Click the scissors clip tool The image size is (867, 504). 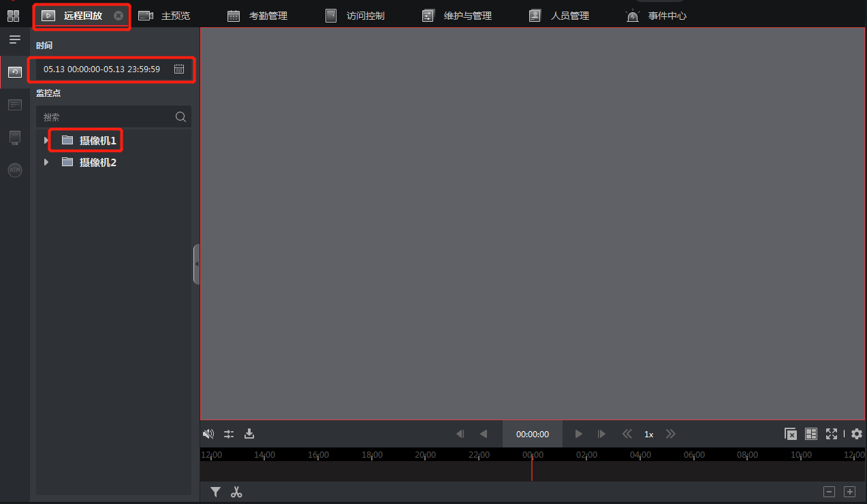236,492
